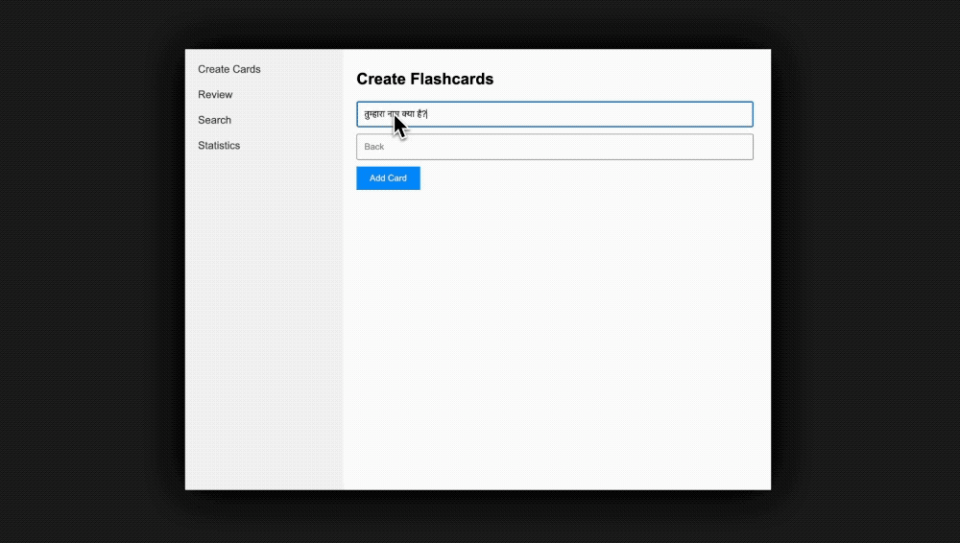The width and height of the screenshot is (960, 543).
Task: Click the "Back" placeholder text
Action: (374, 147)
